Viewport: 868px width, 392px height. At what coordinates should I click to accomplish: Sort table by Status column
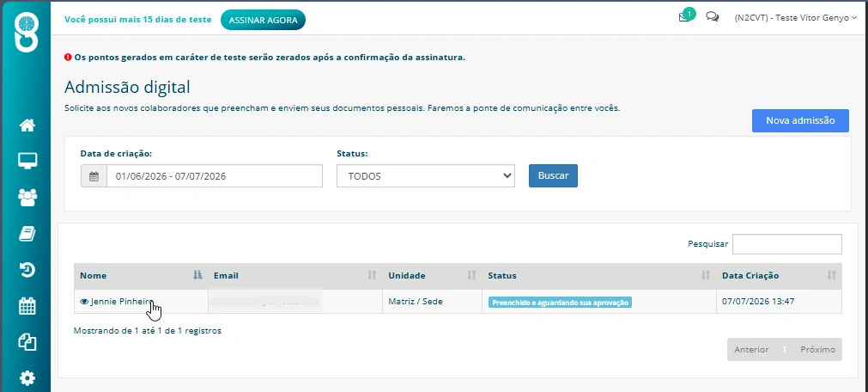pos(599,275)
